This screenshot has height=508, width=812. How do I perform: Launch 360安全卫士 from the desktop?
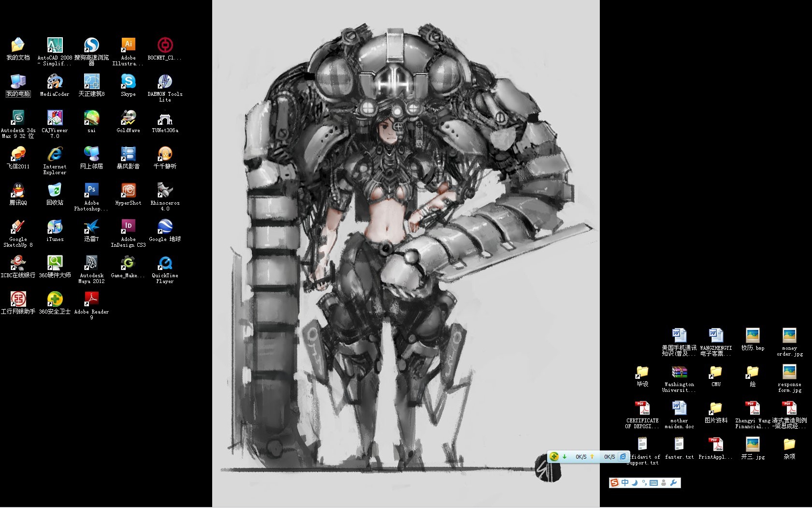pyautogui.click(x=55, y=303)
